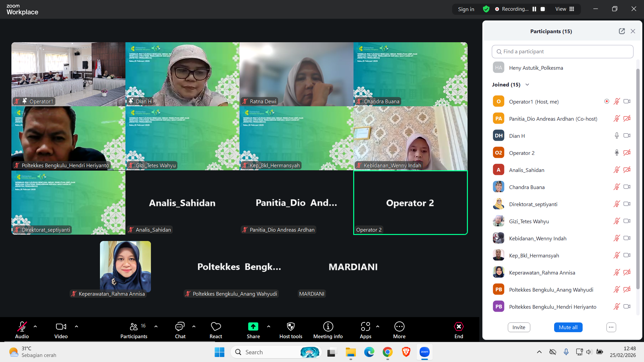The image size is (644, 362).
Task: Click the participants panel scrollbar
Action: click(638, 174)
